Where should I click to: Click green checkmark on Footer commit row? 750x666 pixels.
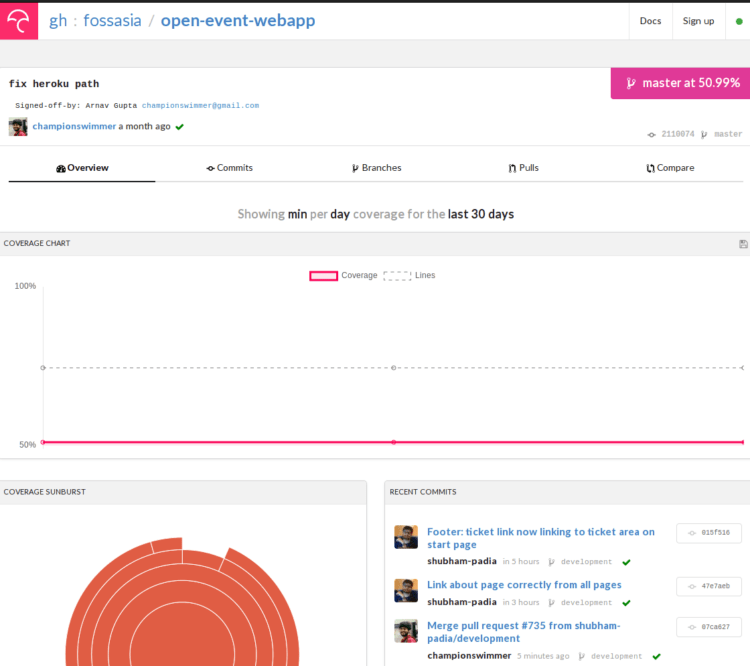[626, 562]
